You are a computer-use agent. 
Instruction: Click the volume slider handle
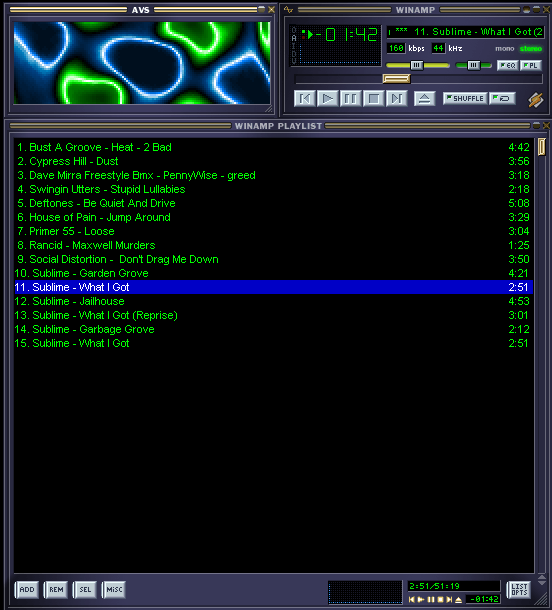416,65
